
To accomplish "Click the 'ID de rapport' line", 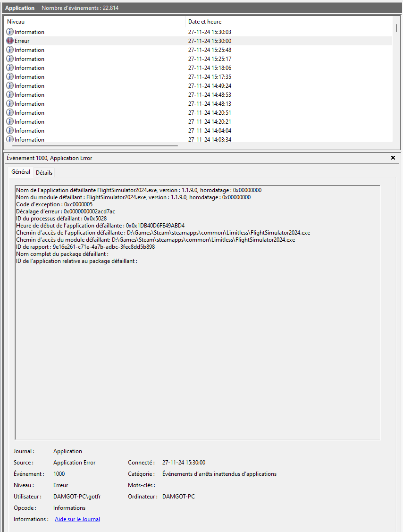I will (x=85, y=247).
